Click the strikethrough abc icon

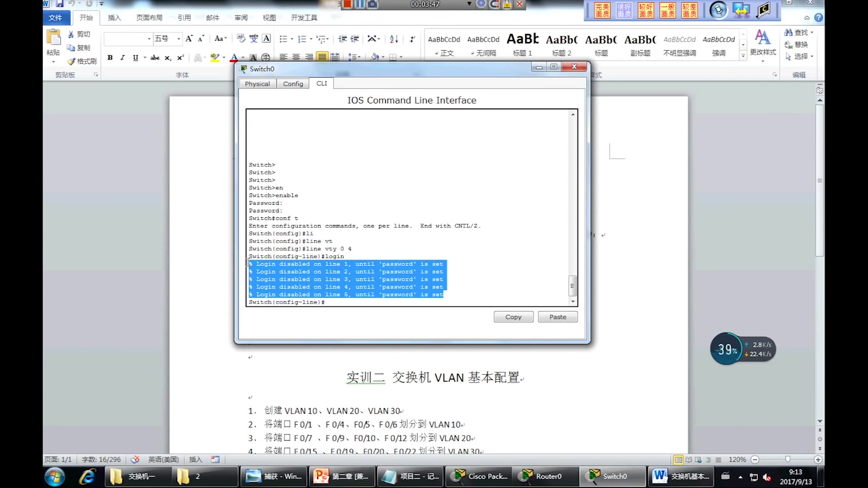pyautogui.click(x=155, y=57)
